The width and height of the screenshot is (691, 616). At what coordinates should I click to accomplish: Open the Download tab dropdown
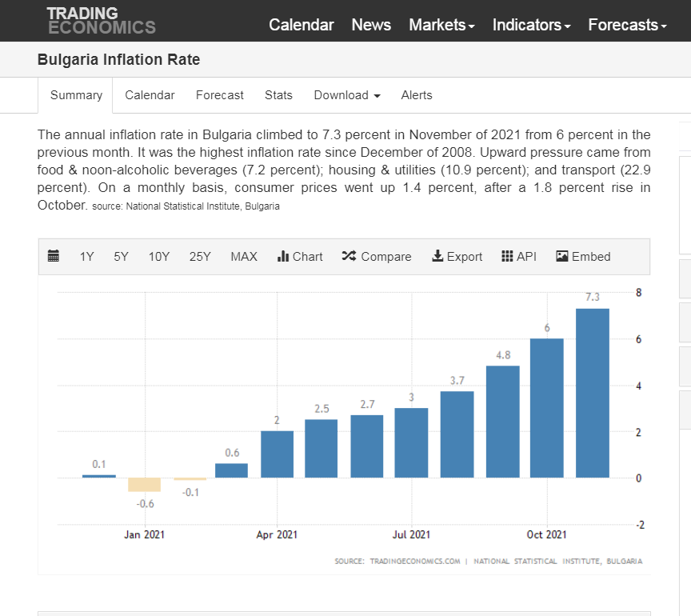347,95
